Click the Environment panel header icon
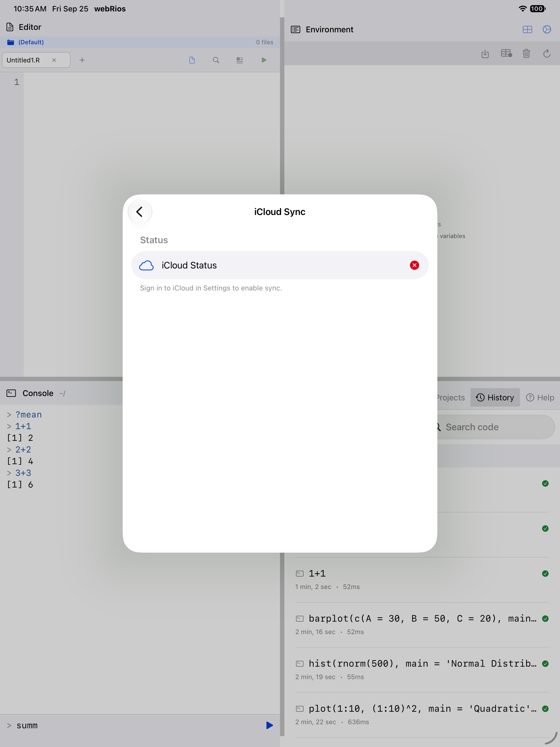 click(x=295, y=29)
